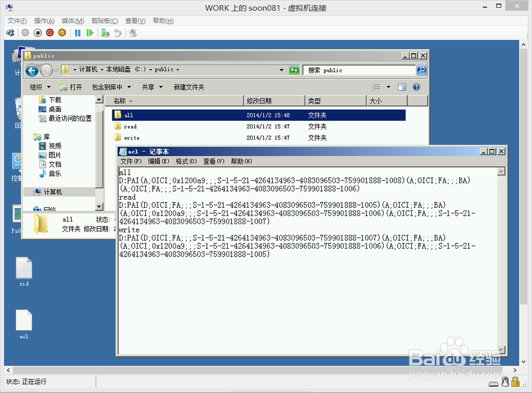Screen dimensions: 532x393
Task: Open recent locations dropdown next to forward
Action: (56, 71)
